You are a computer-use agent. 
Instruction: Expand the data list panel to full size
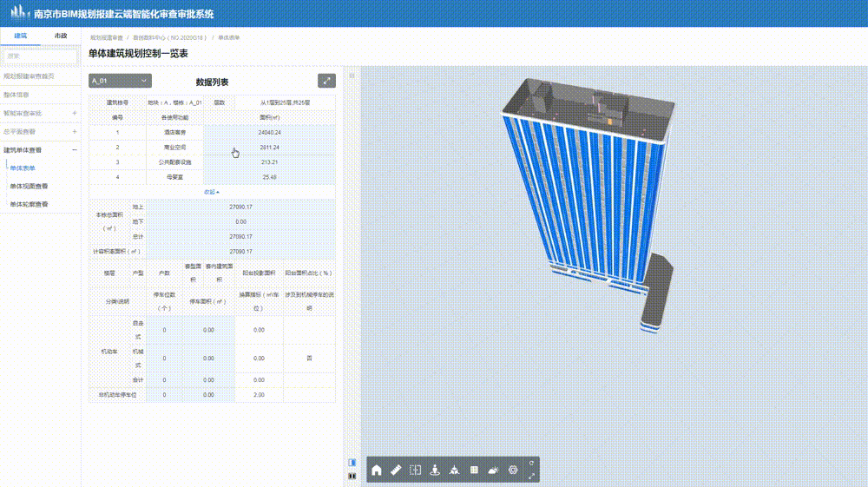coord(326,81)
